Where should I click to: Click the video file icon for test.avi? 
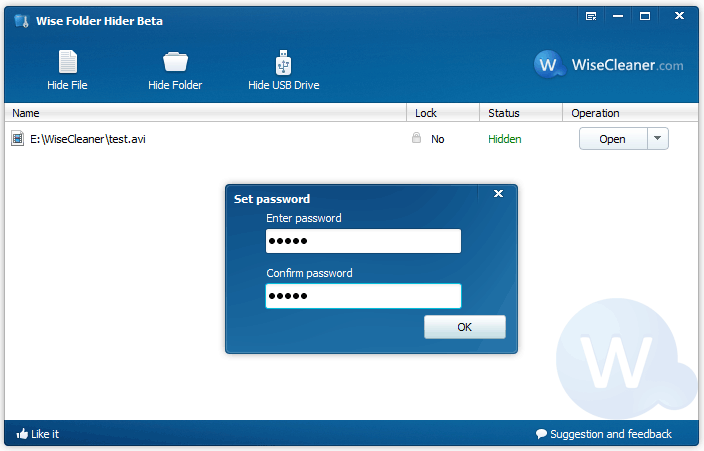(18, 139)
